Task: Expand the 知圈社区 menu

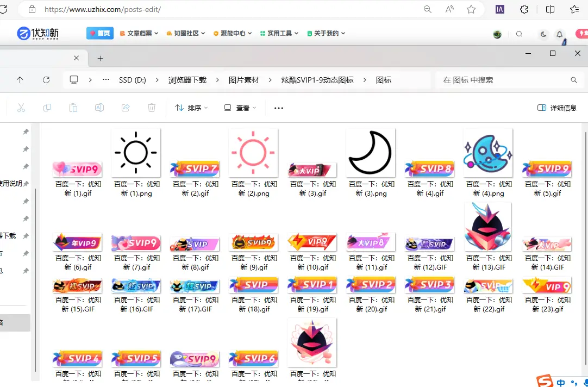Action: point(186,33)
